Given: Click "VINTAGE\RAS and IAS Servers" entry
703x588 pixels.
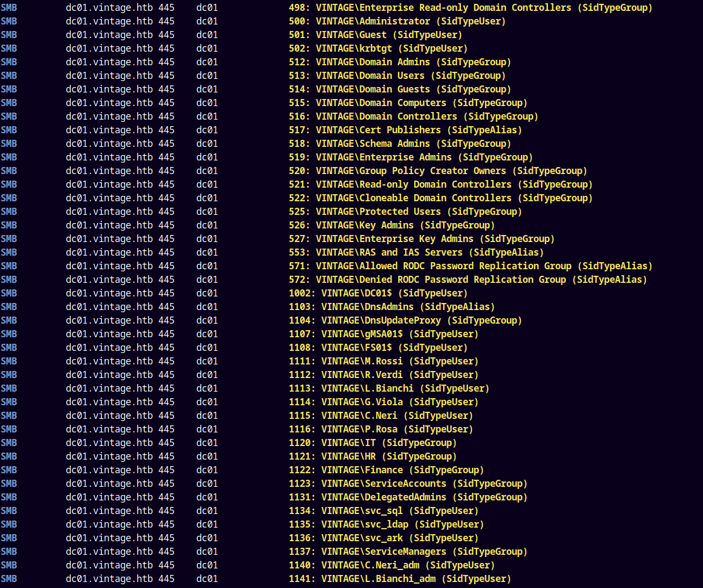Looking at the screenshot, I should point(430,252).
